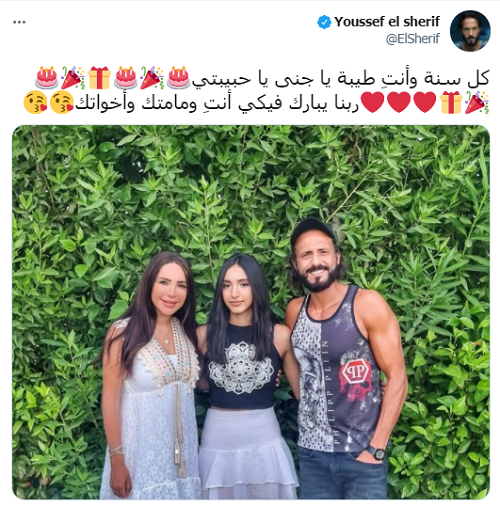
Task: Click the party popper emoji beside second-line gift
Action: click(477, 103)
